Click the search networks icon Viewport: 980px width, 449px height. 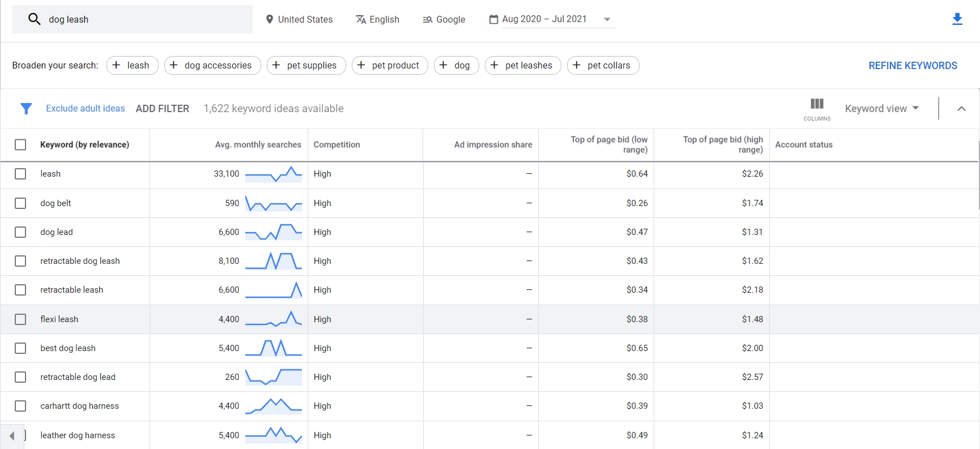point(428,19)
